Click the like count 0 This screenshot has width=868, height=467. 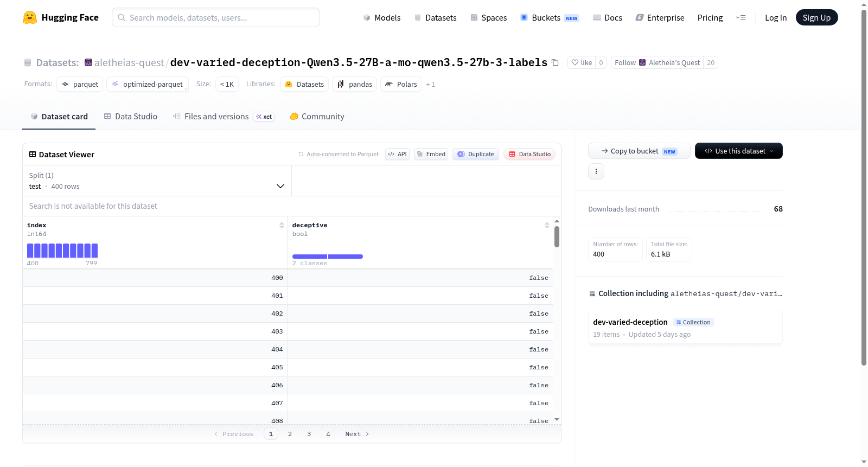[601, 62]
